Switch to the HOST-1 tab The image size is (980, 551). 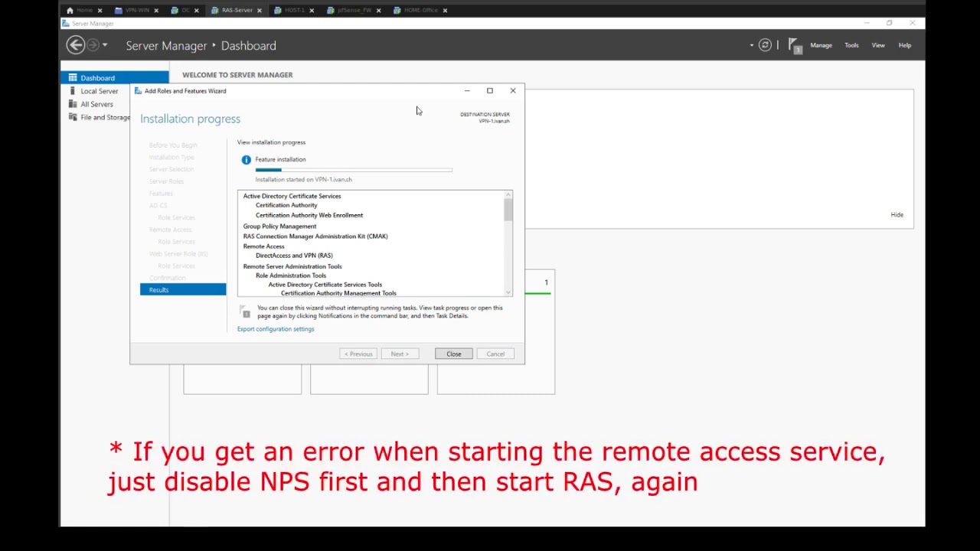click(x=294, y=10)
